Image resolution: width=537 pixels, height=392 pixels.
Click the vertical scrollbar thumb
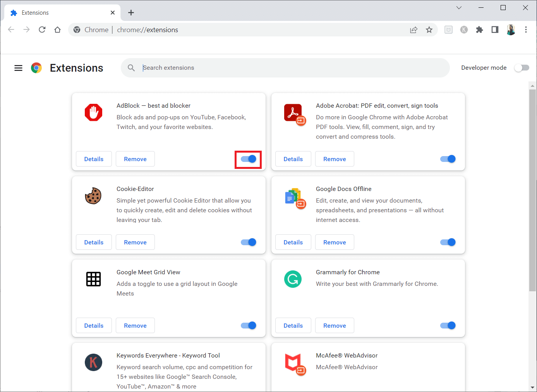pyautogui.click(x=533, y=190)
